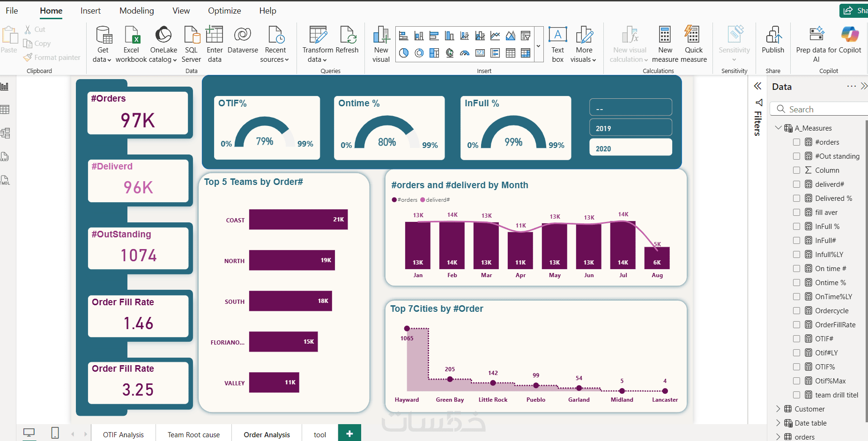Insert a New visual

[x=381, y=44]
